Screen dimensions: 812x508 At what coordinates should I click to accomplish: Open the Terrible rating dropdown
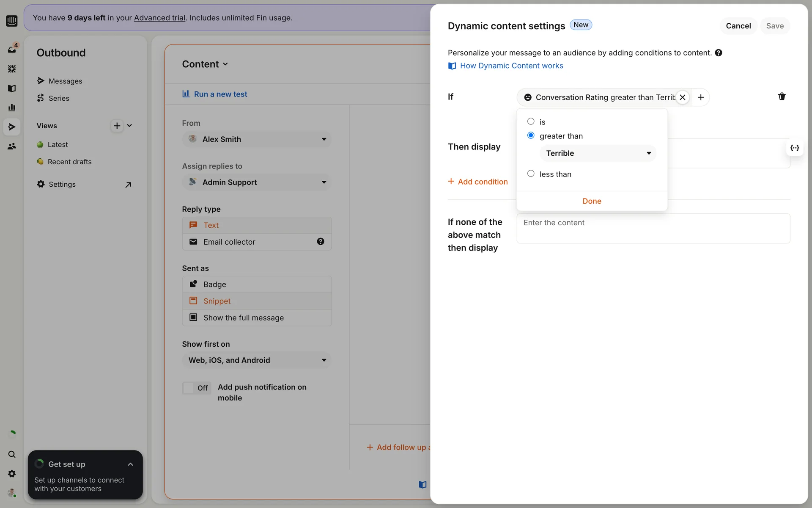(598, 153)
